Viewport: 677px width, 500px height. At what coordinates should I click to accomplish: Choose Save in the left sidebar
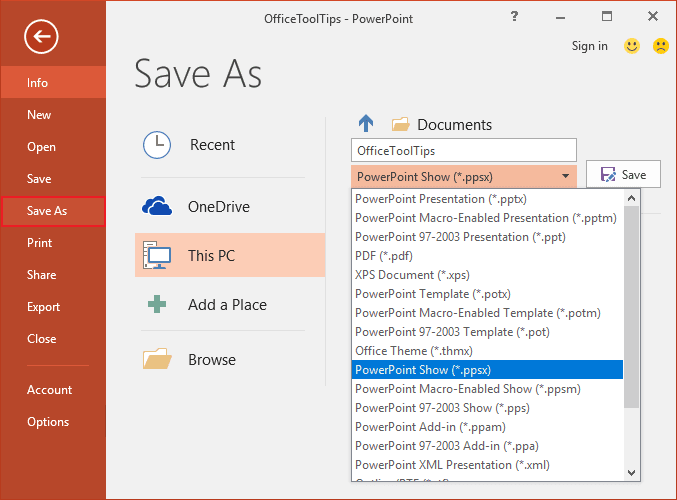coord(53,178)
